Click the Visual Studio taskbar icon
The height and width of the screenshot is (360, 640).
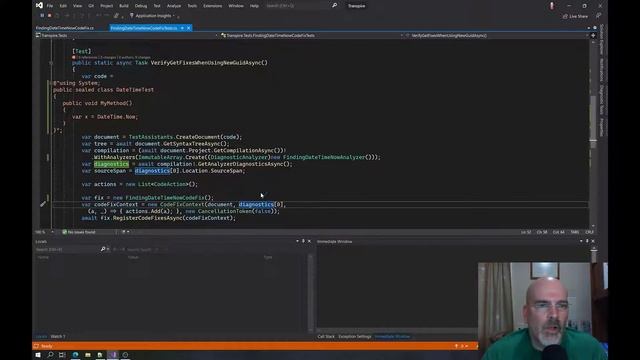point(113,355)
